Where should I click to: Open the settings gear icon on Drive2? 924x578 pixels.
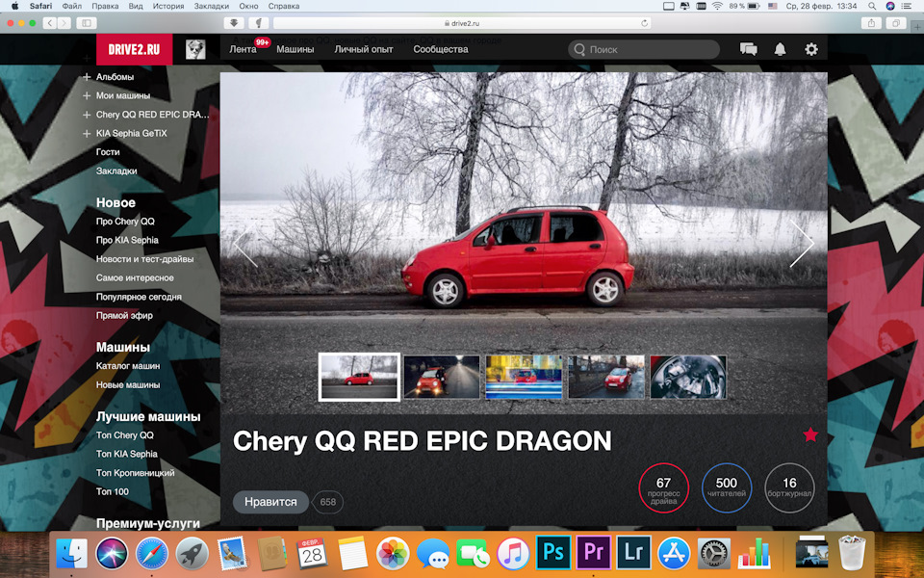[x=811, y=49]
